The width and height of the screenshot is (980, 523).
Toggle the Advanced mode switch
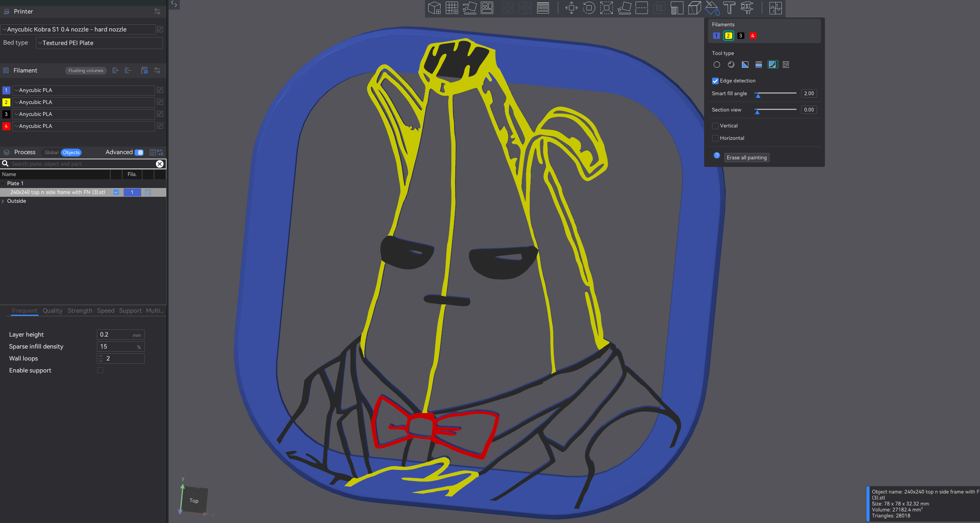point(139,153)
